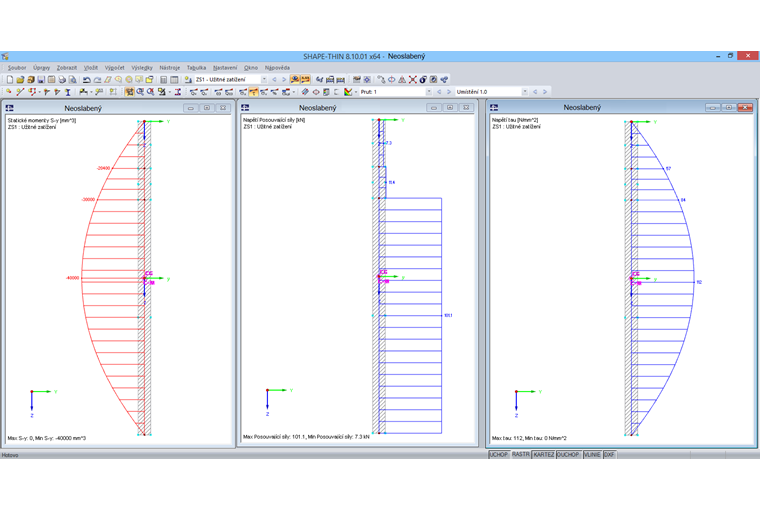Toggle the highlighted shear stress tau result icon

pos(253,92)
